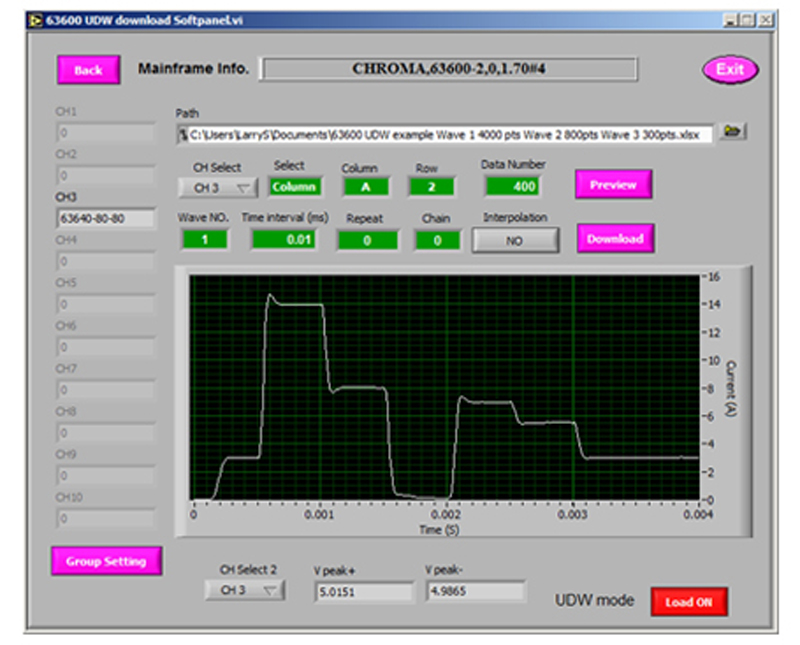Click the CH3 field showing 63640-80-80
The height and width of the screenshot is (645, 800).
click(x=105, y=218)
